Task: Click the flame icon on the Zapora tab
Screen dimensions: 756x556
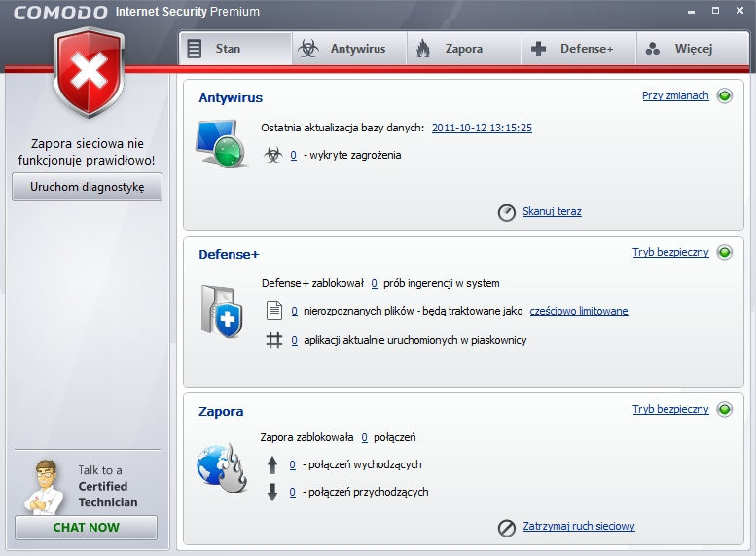Action: tap(423, 49)
